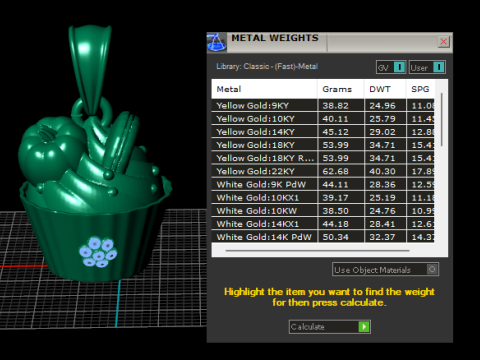This screenshot has width=480, height=360.
Task: Click the 50.34 grams value
Action: coord(335,237)
